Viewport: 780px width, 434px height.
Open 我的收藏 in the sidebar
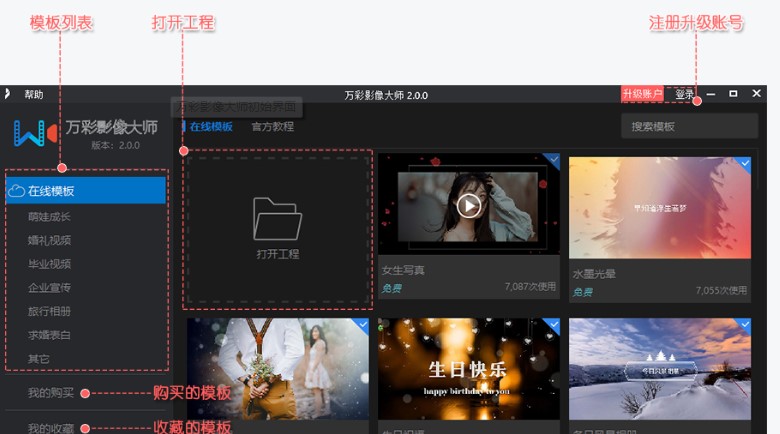(x=51, y=428)
